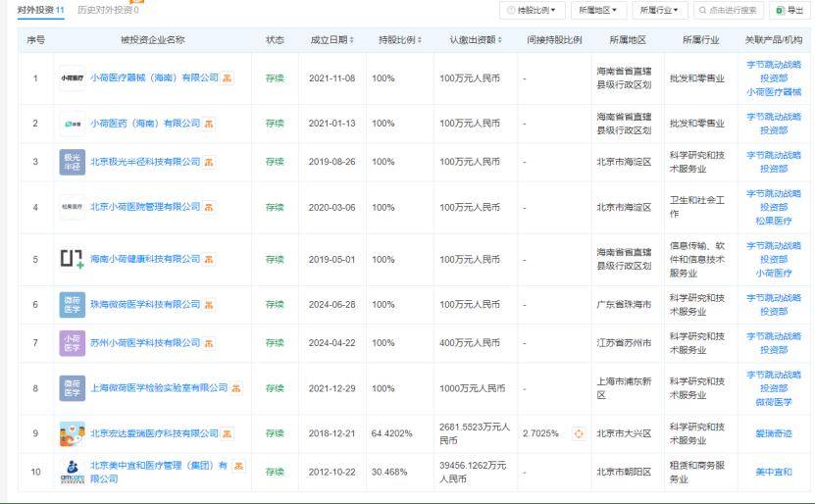The height and width of the screenshot is (504, 815).
Task: Open 字节跳动战略投资部 link in row 2
Action: point(774,124)
